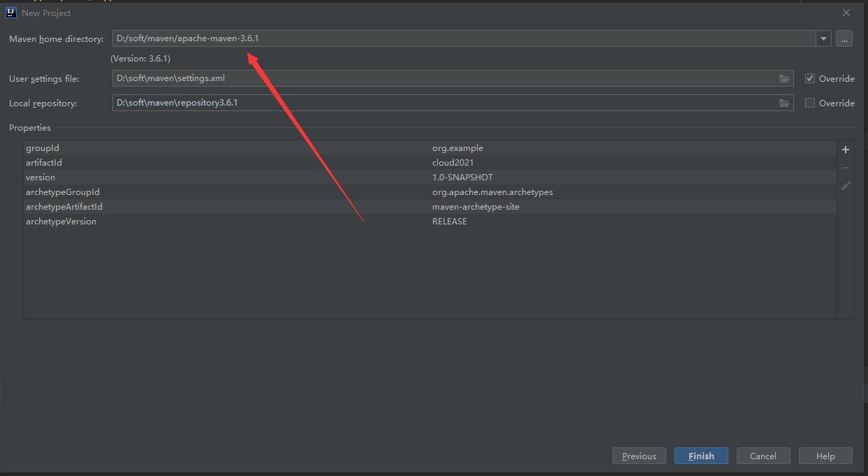This screenshot has width=868, height=476.
Task: Enable Override checkbox for Local repository
Action: 810,103
